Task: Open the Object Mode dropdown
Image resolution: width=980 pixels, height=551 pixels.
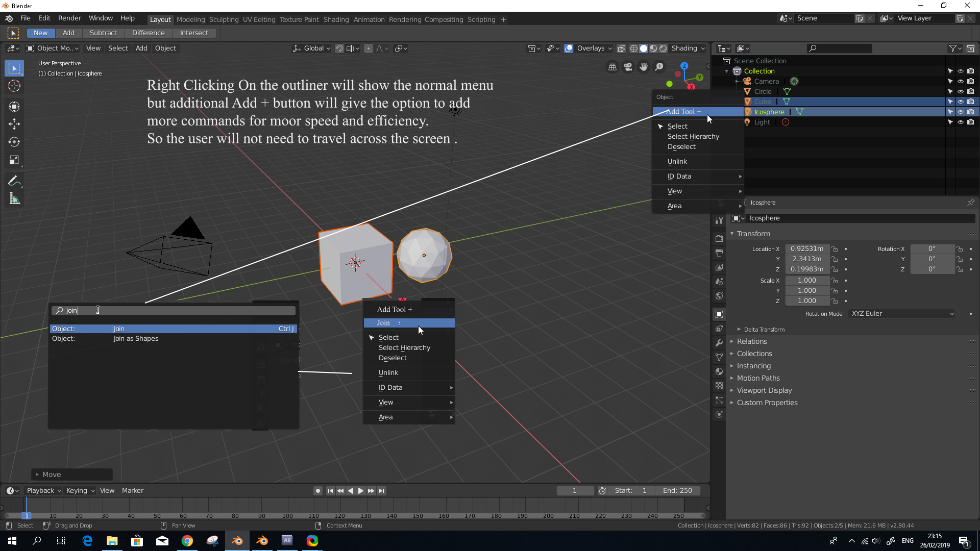Action: coord(53,48)
